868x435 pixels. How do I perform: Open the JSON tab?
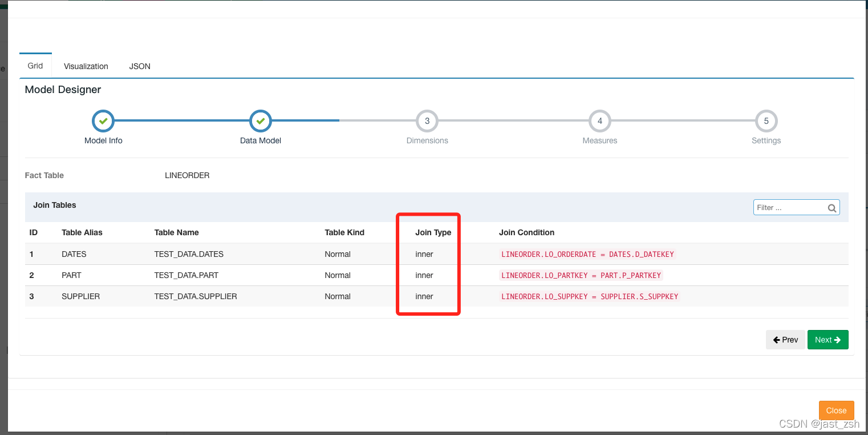[x=140, y=66]
